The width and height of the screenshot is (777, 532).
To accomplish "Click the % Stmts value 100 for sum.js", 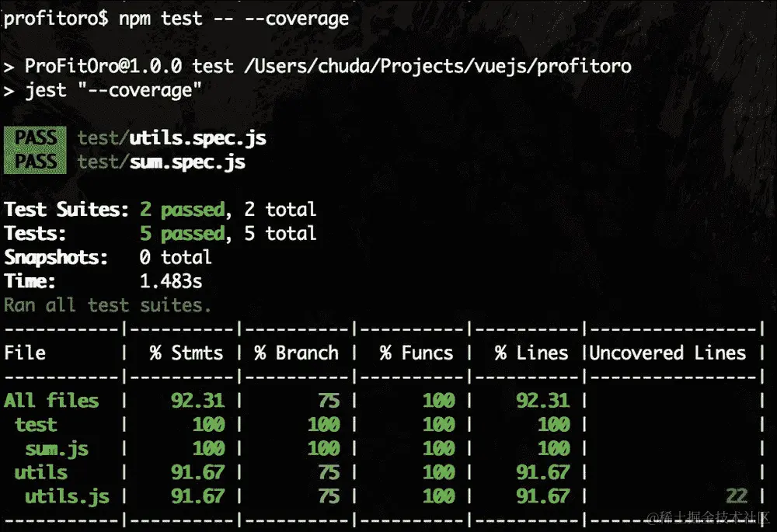I will 208,448.
